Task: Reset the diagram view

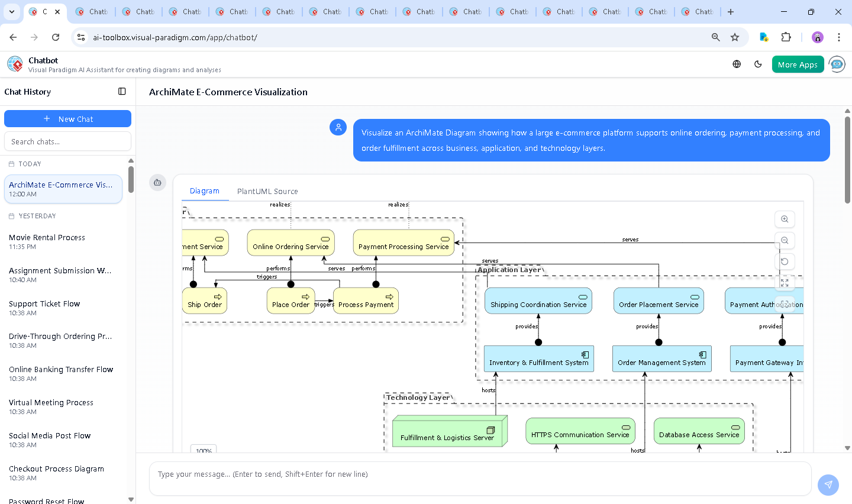Action: pos(785,261)
